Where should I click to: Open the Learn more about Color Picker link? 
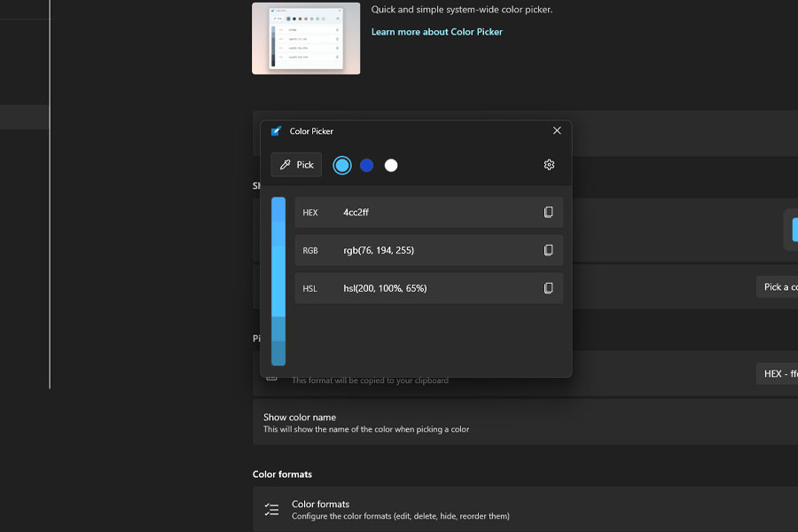(436, 31)
